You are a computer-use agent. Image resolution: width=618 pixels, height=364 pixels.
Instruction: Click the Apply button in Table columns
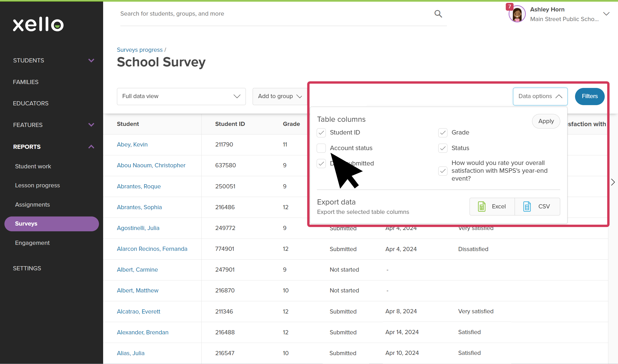[x=546, y=121]
